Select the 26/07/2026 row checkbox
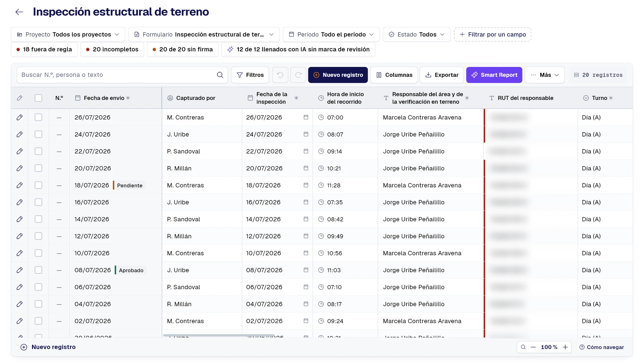Screen dimensions: 644x362 pos(38,117)
